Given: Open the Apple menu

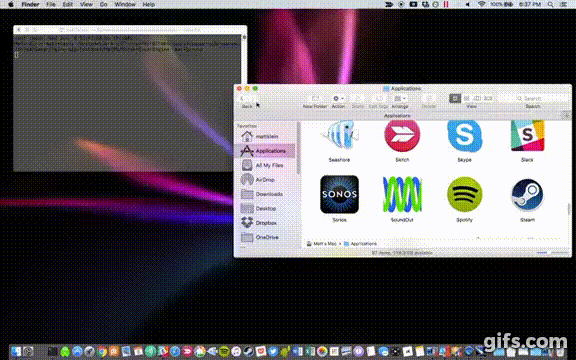Looking at the screenshot, I should [11, 4].
